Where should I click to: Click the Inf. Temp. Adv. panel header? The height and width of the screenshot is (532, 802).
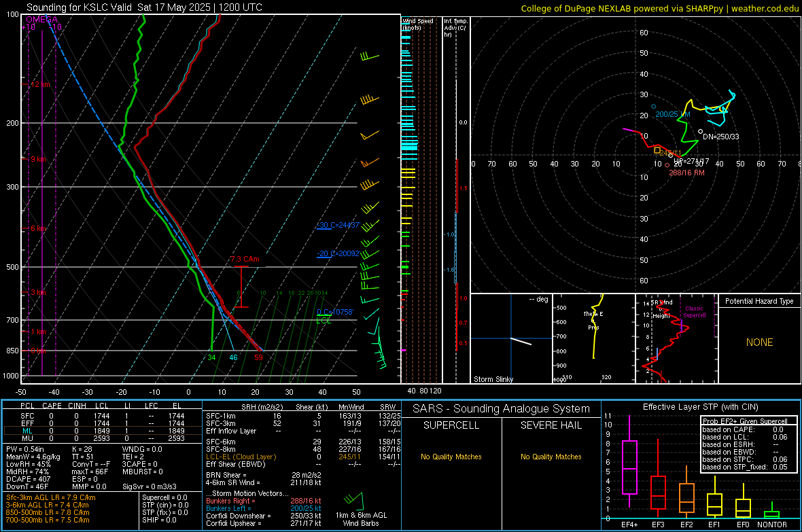455,28
